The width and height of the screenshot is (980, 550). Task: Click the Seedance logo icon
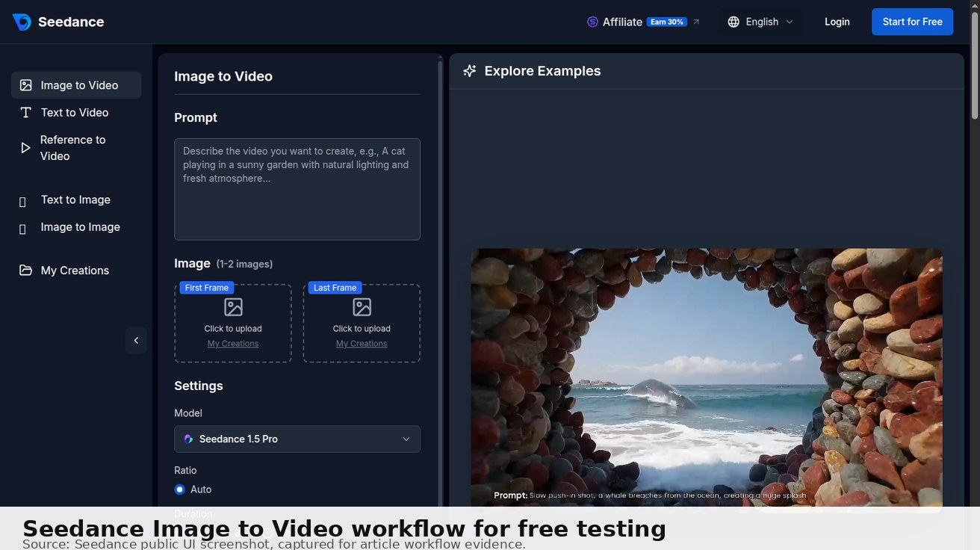[x=22, y=22]
